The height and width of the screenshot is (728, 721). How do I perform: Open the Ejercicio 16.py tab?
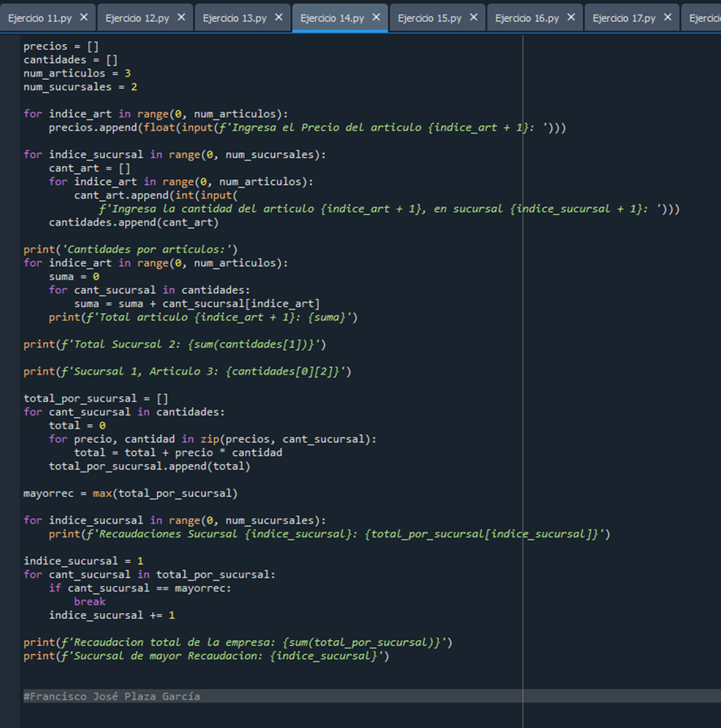(527, 18)
